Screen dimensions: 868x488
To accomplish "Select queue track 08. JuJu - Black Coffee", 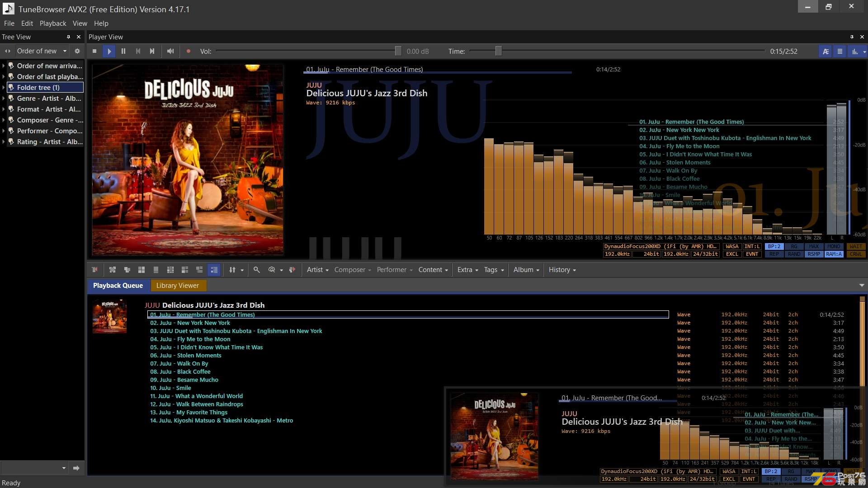I will [180, 372].
